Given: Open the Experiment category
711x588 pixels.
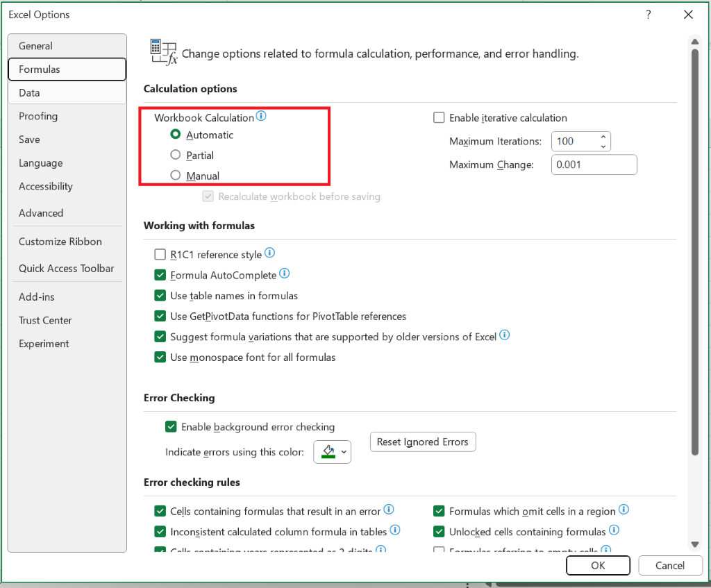Looking at the screenshot, I should 67,344.
